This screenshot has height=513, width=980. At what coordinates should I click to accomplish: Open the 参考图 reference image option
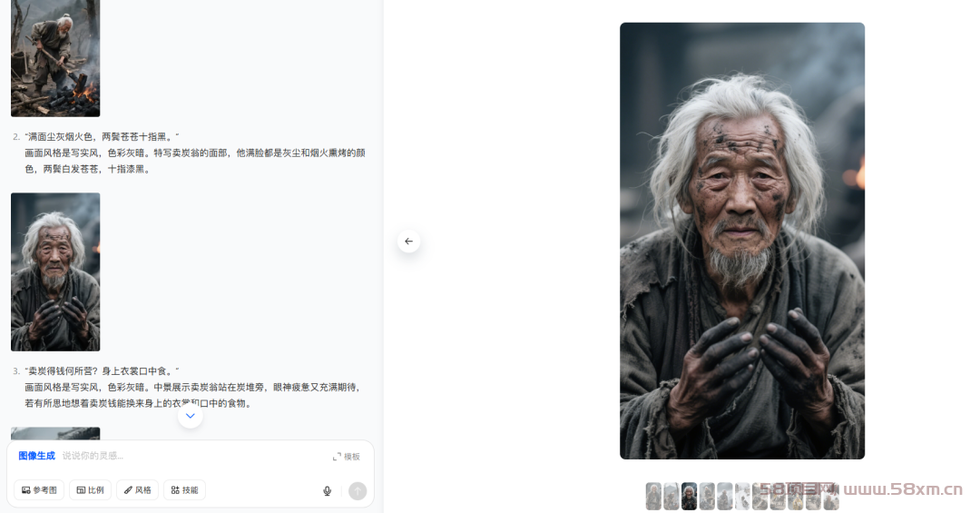pos(39,490)
